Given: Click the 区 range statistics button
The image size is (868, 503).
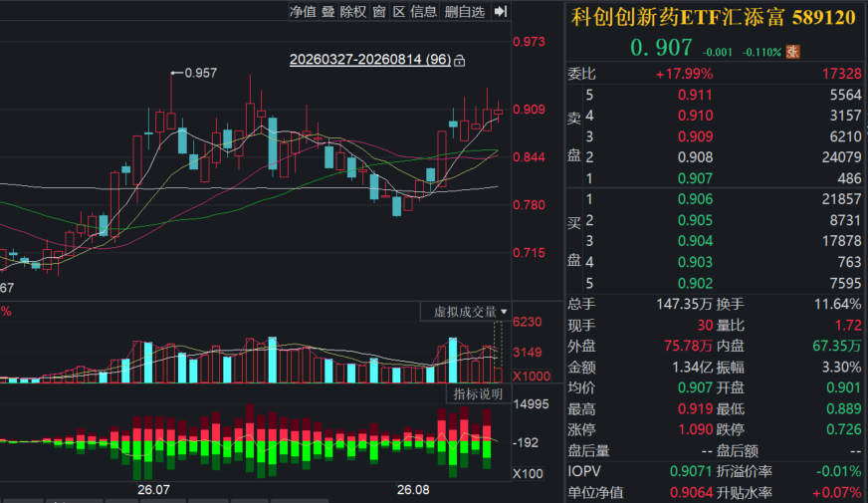Looking at the screenshot, I should tap(399, 12).
